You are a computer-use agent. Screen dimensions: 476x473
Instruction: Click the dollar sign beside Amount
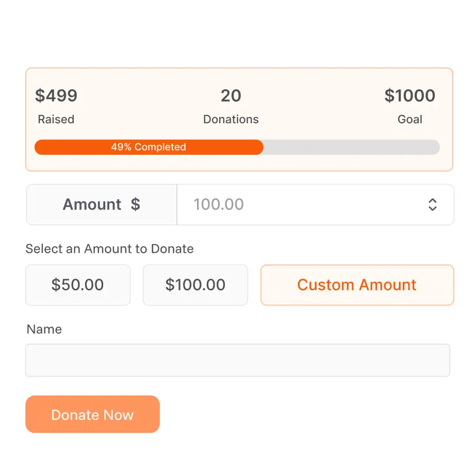click(x=135, y=205)
